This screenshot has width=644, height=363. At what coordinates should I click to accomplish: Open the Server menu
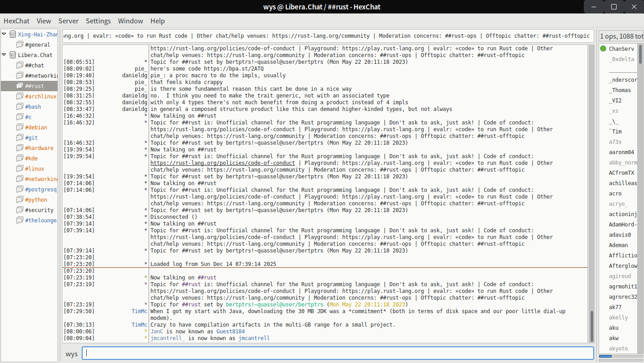point(68,21)
